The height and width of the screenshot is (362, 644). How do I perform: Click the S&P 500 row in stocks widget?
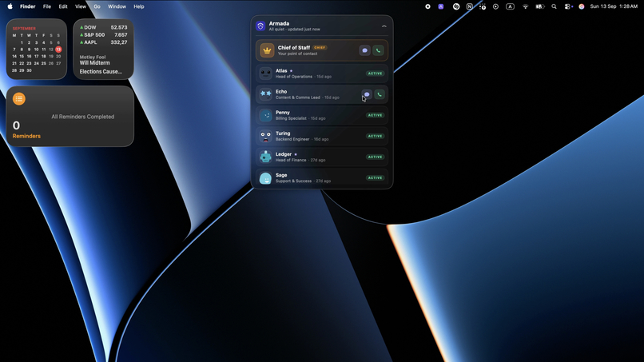click(104, 35)
